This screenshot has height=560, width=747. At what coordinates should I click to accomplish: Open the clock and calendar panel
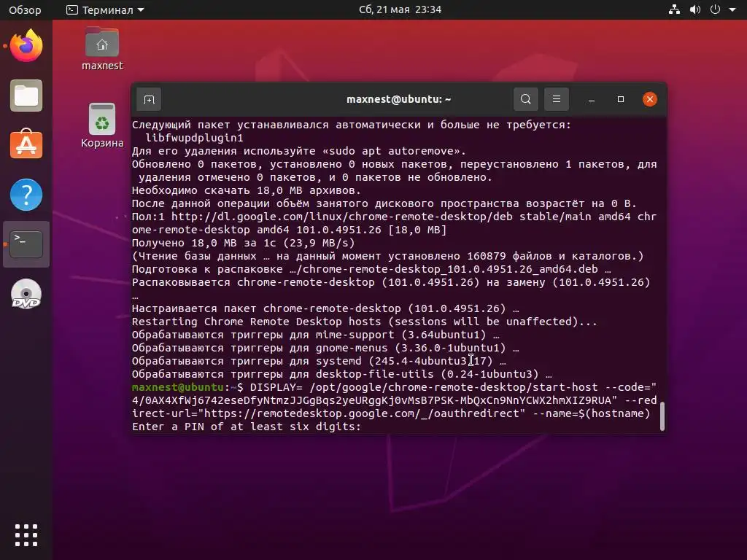[400, 9]
